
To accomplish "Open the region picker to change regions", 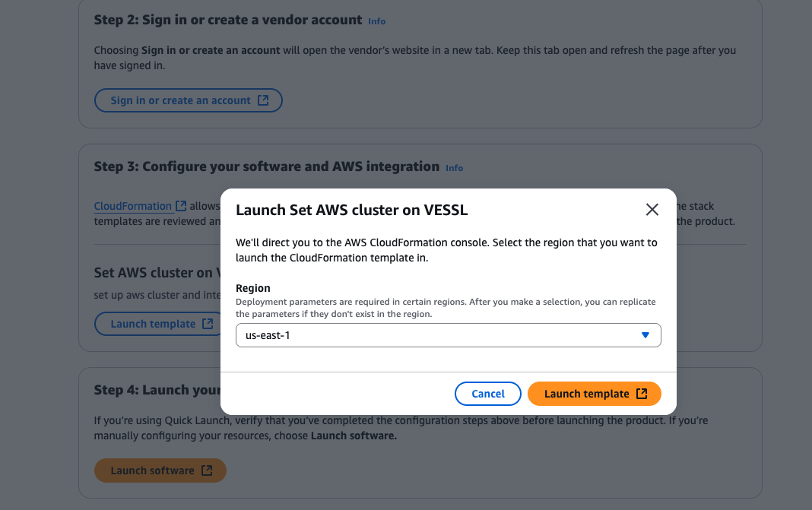I will [x=448, y=335].
